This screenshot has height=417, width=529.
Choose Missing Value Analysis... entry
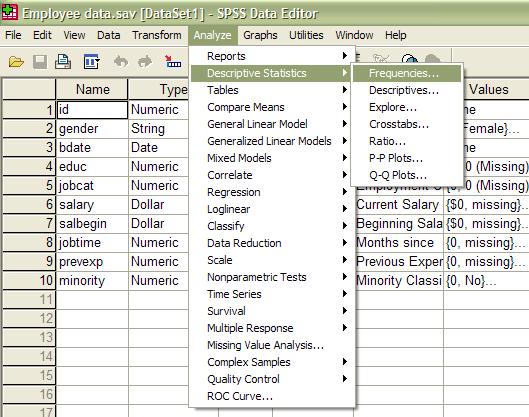[x=272, y=345]
